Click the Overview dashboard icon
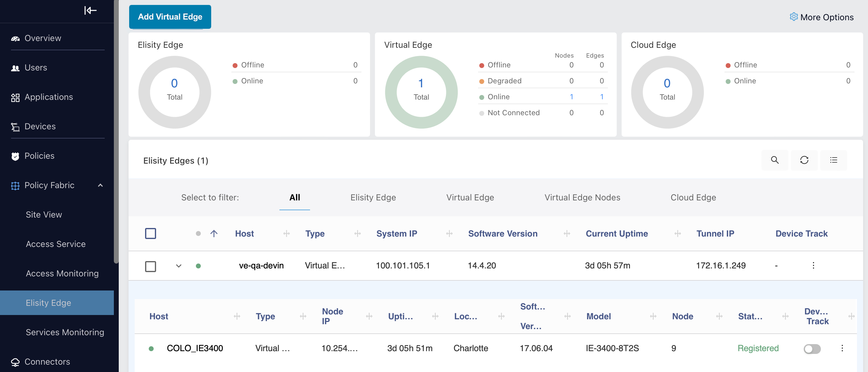This screenshot has height=372, width=868. [15, 38]
